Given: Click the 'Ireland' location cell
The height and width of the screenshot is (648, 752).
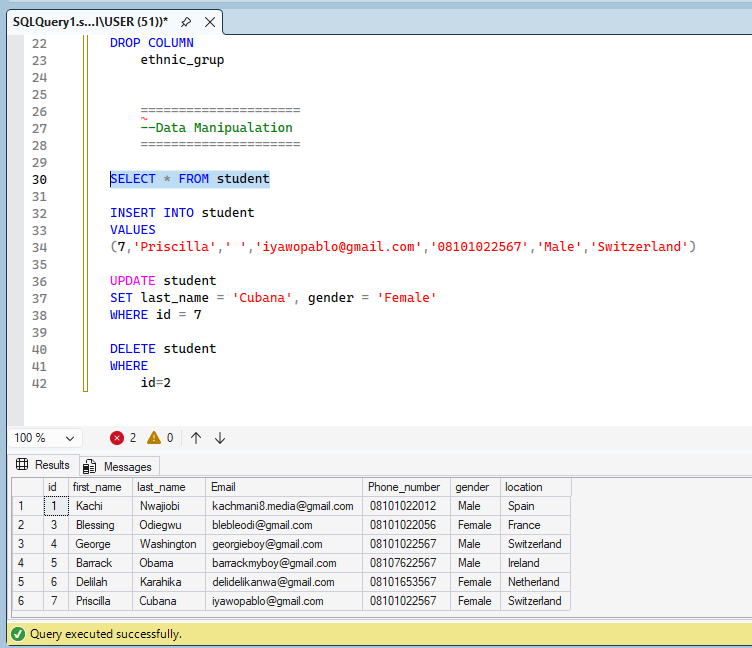Looking at the screenshot, I should click(x=535, y=563).
